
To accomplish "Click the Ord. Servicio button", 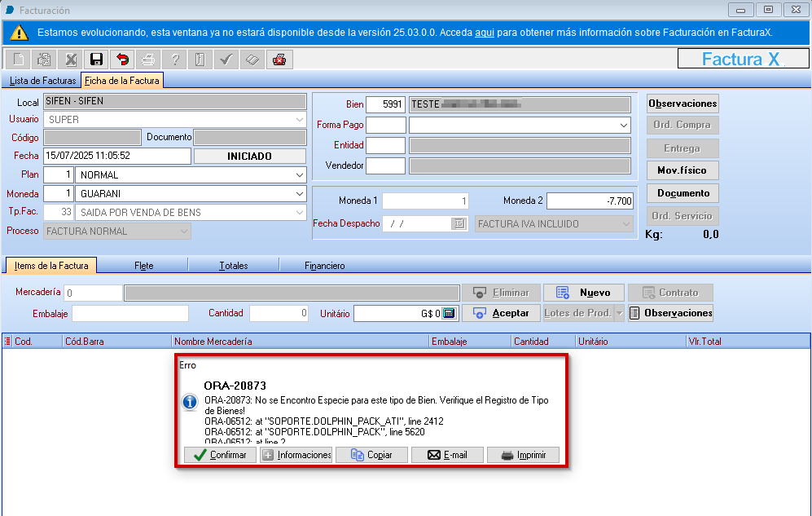I will [683, 216].
